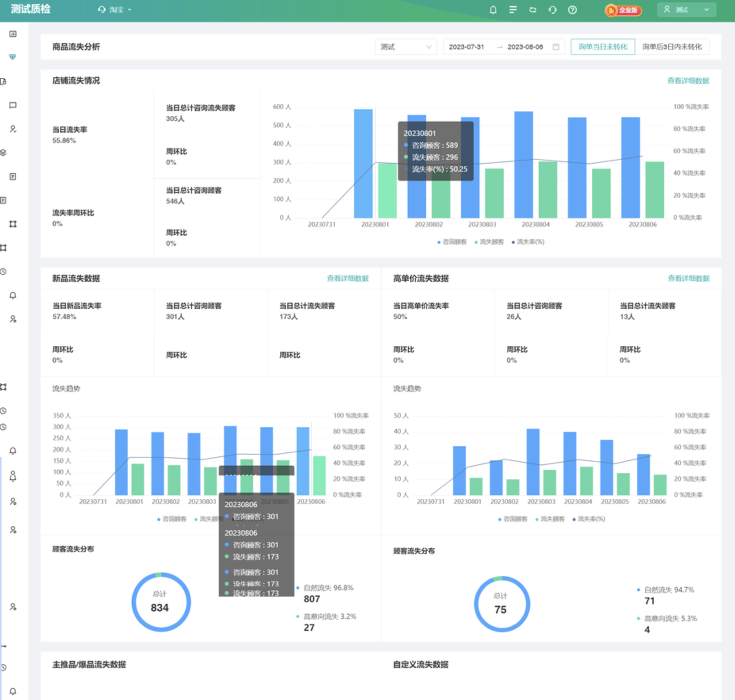The height and width of the screenshot is (700, 735).
Task: Click the 企业版 enterprise badge
Action: tap(623, 10)
